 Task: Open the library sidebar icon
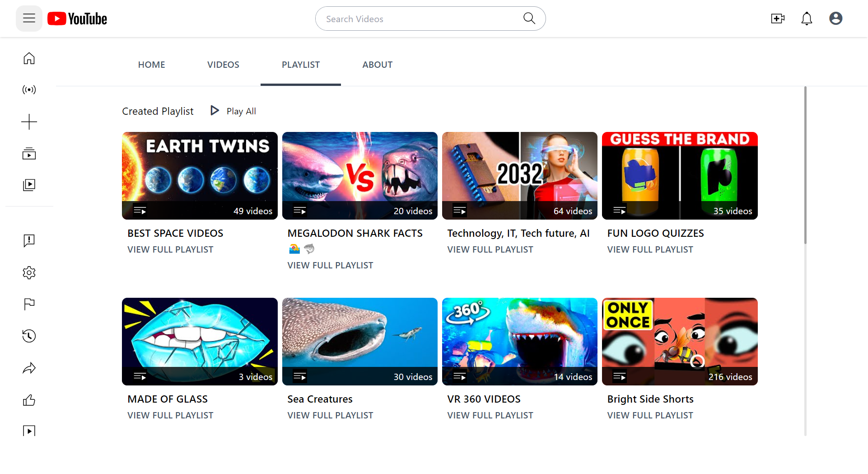click(x=29, y=185)
